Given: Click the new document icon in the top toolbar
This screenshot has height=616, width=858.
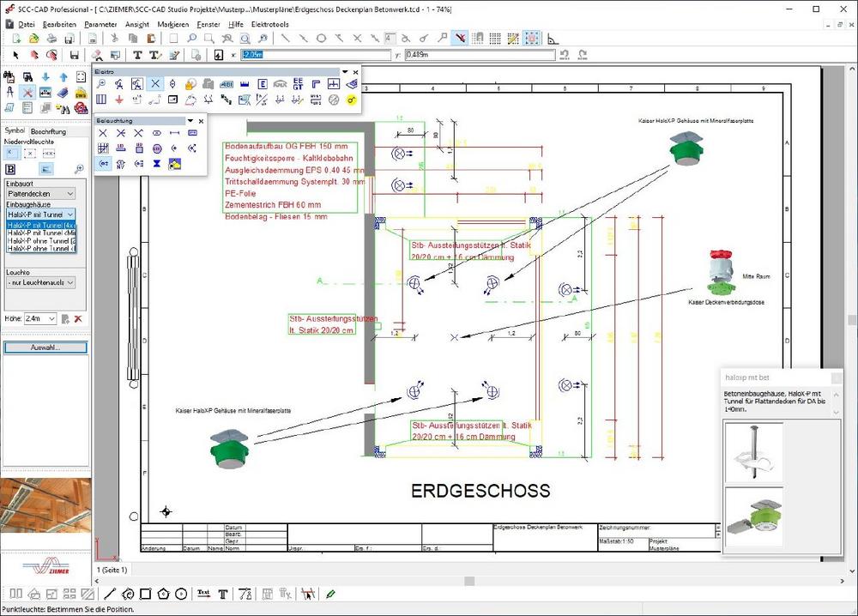Looking at the screenshot, I should 16,39.
